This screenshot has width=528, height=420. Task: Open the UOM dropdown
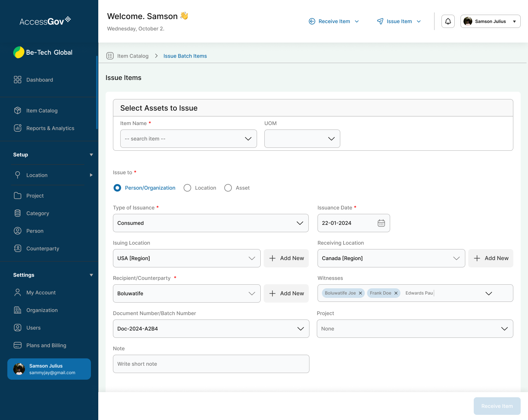click(302, 139)
